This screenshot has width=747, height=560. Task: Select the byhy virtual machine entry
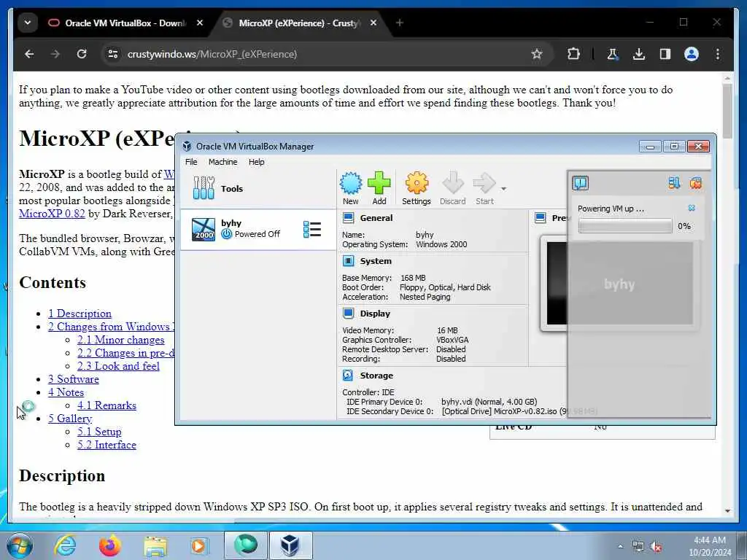(x=258, y=229)
